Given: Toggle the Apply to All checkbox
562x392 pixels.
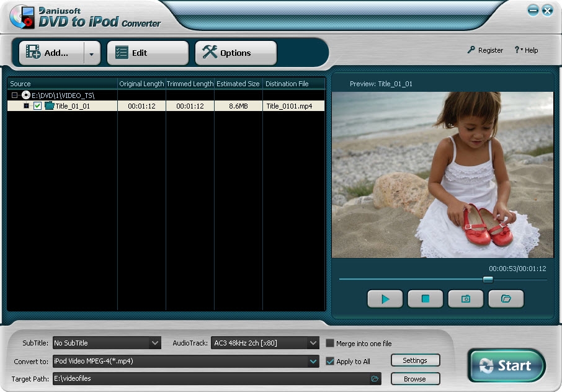Looking at the screenshot, I should pos(330,361).
